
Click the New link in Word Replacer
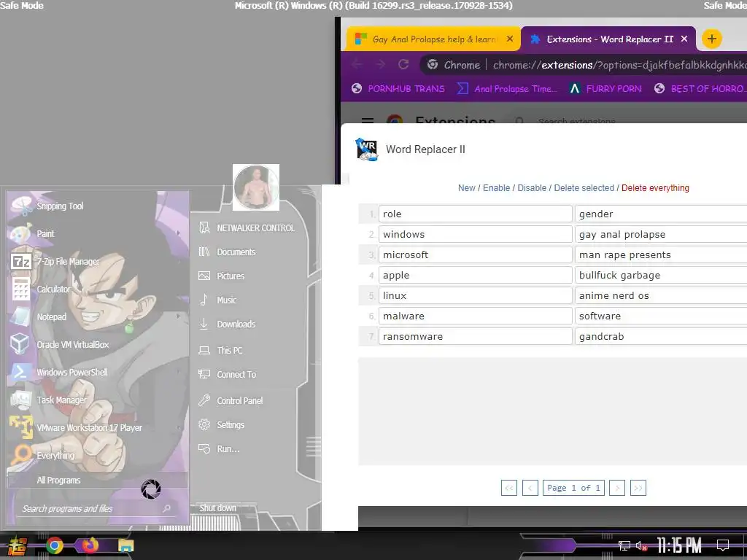tap(466, 188)
